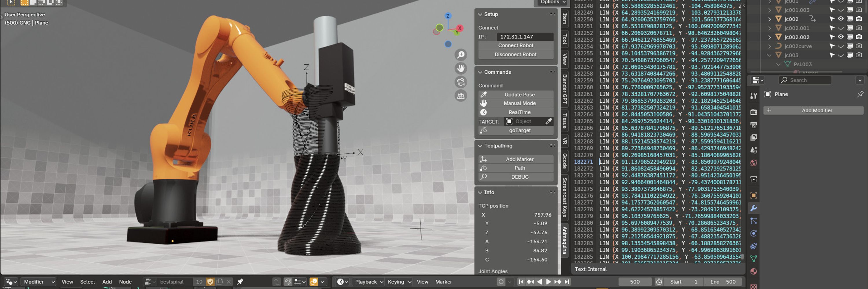Open the Particles properties tab icon
The width and height of the screenshot is (868, 289).
[x=754, y=221]
